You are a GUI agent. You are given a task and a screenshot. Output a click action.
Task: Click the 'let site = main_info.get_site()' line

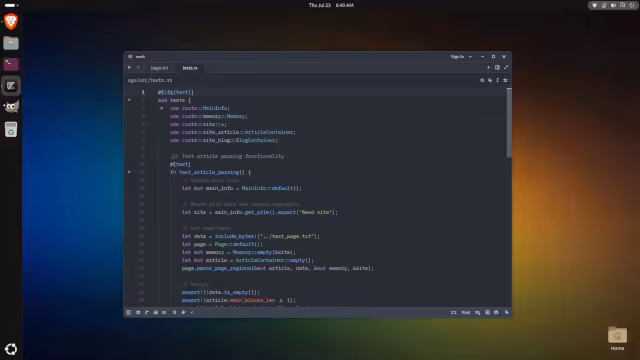coord(260,212)
